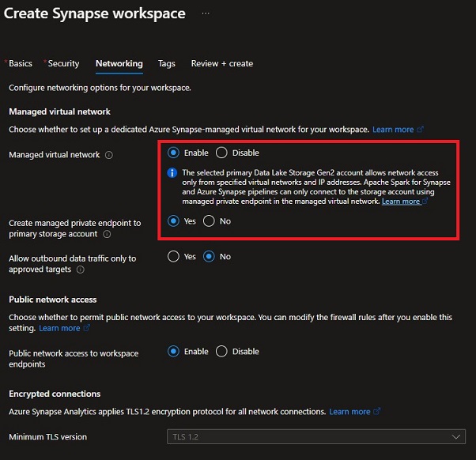
Task: Click info icon beside Minimum TLS version
Action: (x=96, y=437)
